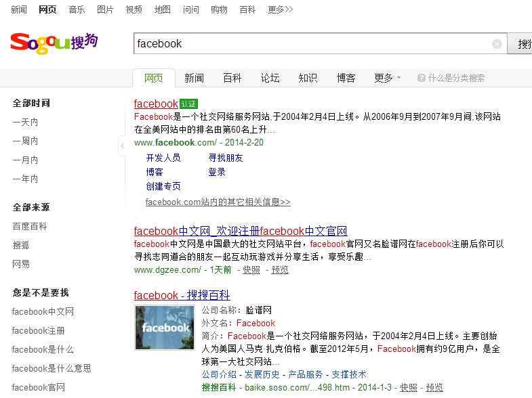Open 百科 in the top navigation
This screenshot has height=398, width=532.
[x=247, y=9]
